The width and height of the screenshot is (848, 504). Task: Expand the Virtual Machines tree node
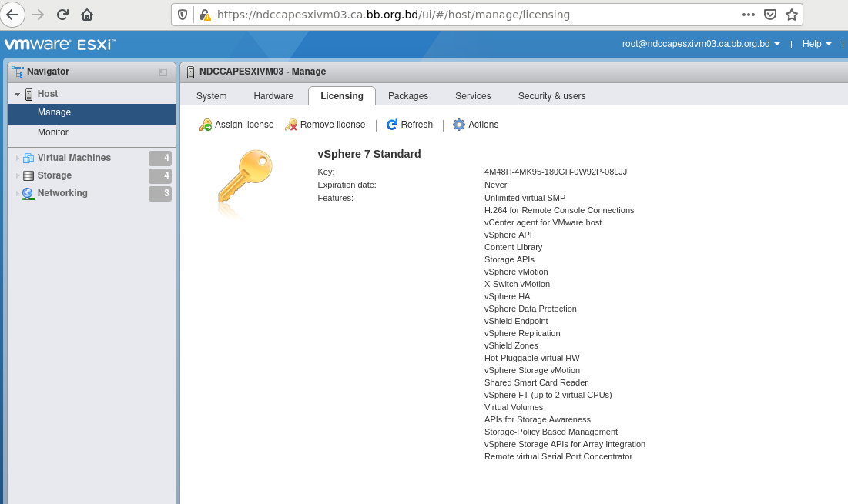(17, 158)
